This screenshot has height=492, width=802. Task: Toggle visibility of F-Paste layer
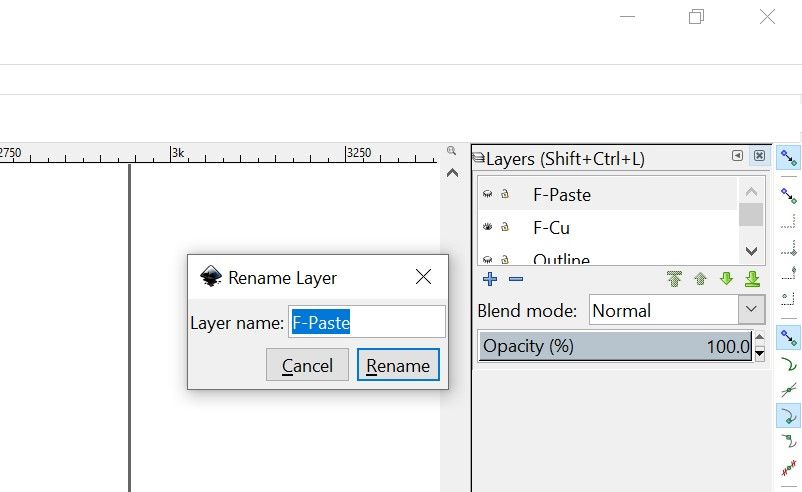487,194
